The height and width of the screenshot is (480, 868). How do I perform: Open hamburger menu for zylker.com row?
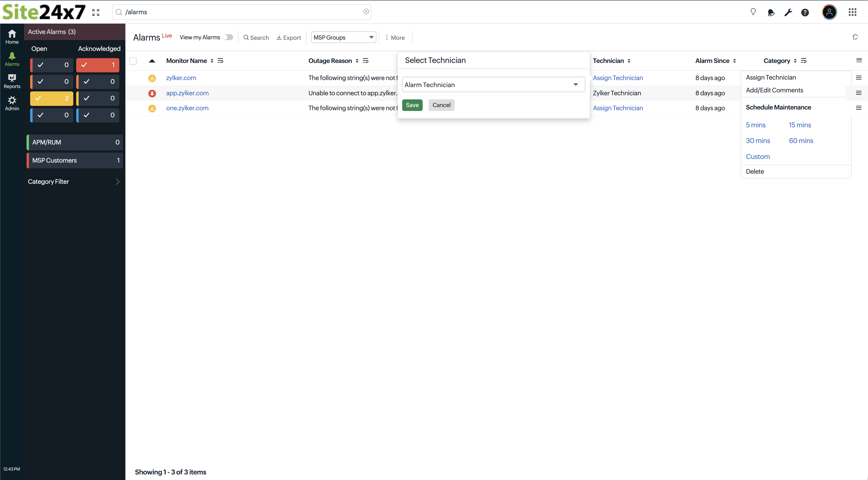(x=859, y=77)
